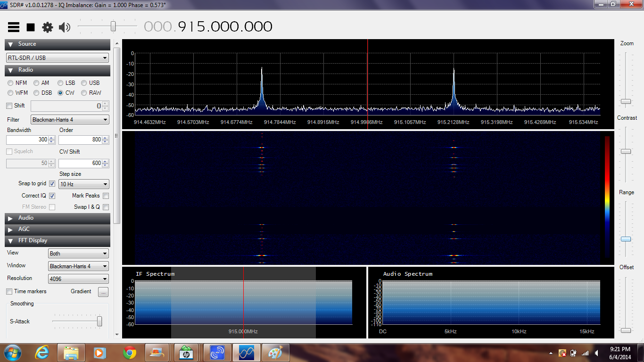
Task: Click the Zoom slider handle
Action: (626, 101)
